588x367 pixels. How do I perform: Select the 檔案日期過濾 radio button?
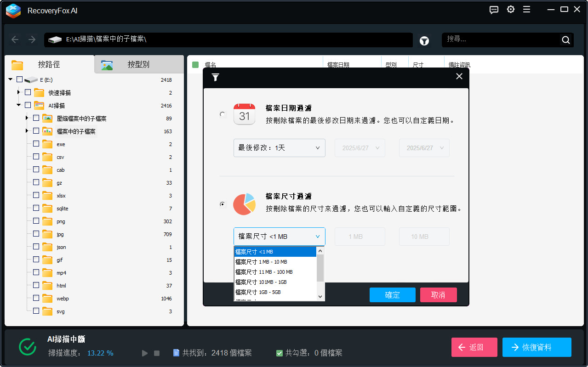223,114
